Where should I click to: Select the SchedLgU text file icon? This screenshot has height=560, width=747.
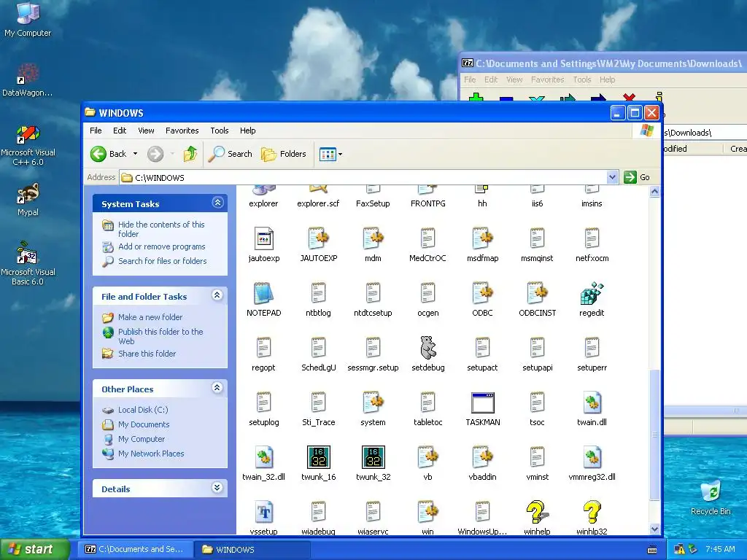pos(318,348)
